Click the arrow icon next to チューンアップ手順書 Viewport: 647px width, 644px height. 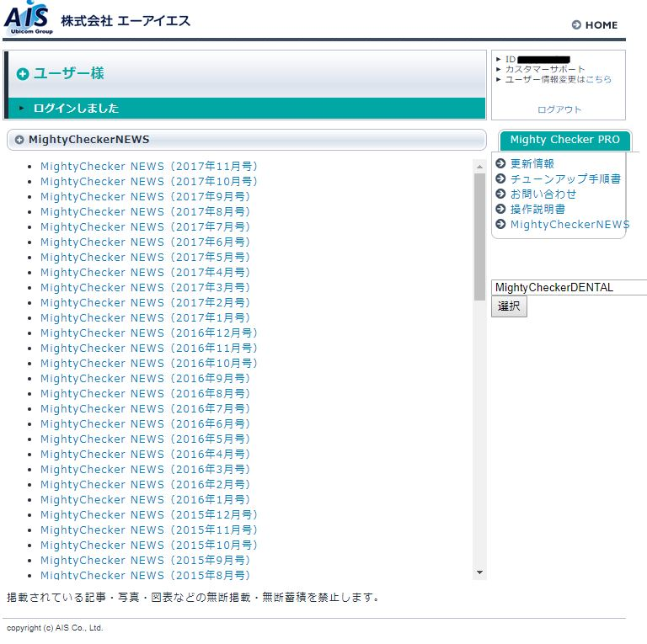(x=501, y=179)
